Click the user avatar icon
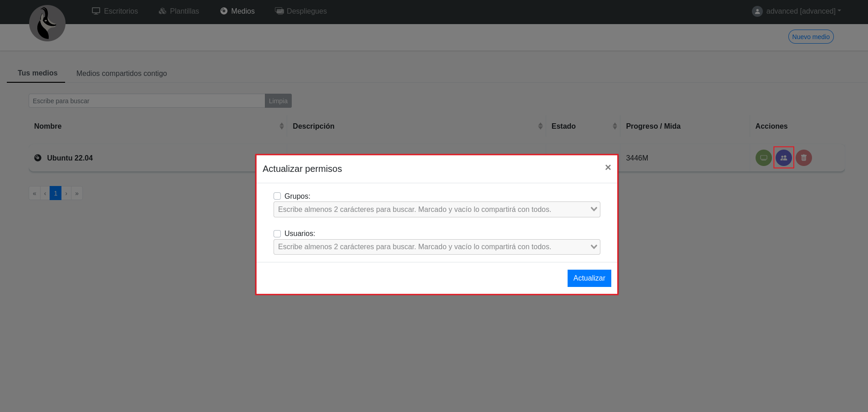 tap(757, 11)
